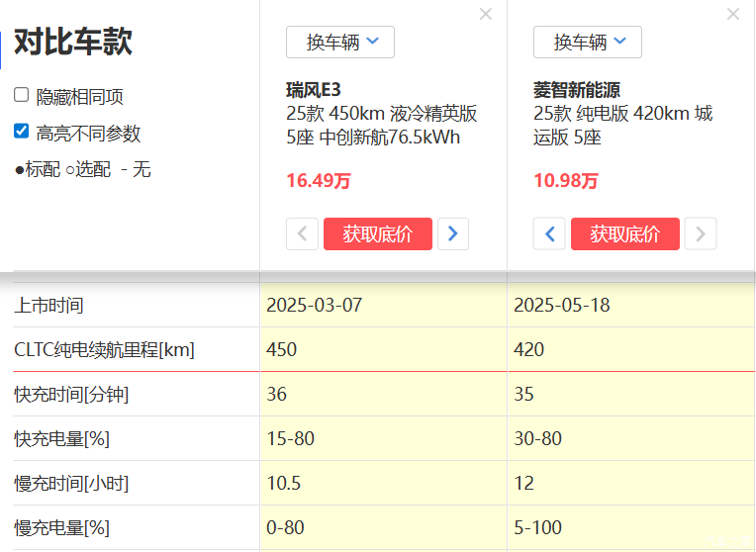This screenshot has height=552, width=756.
Task: Click right arrow under 菱智新能源 column
Action: click(x=701, y=234)
